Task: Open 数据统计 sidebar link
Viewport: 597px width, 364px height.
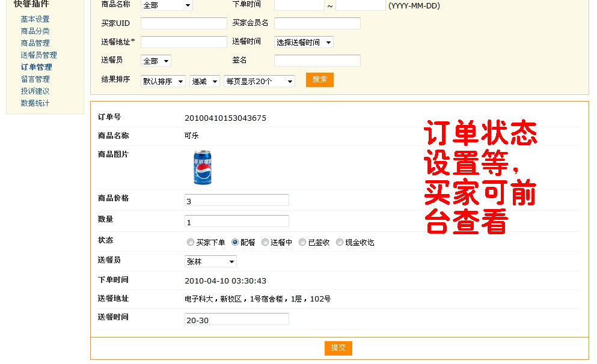Action: click(x=35, y=103)
